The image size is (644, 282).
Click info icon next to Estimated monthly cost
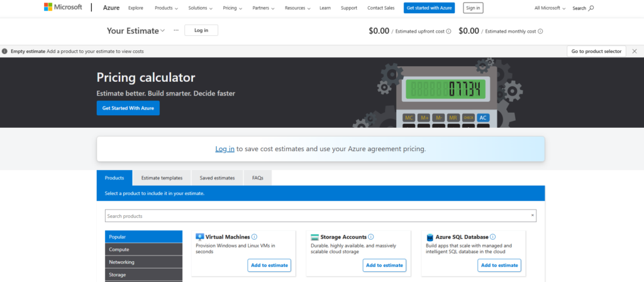[540, 31]
